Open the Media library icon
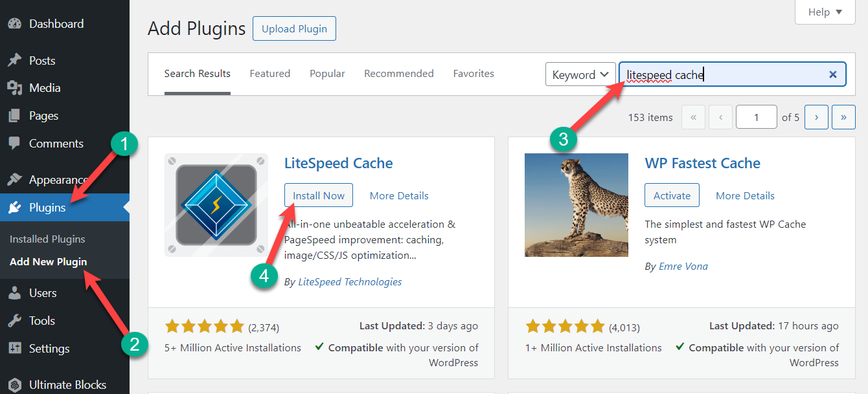Image resolution: width=868 pixels, height=394 pixels. (14, 87)
